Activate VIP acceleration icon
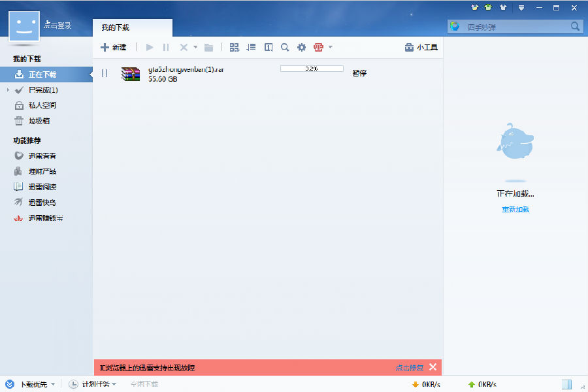Screen dimensions: 588x392 (318, 47)
